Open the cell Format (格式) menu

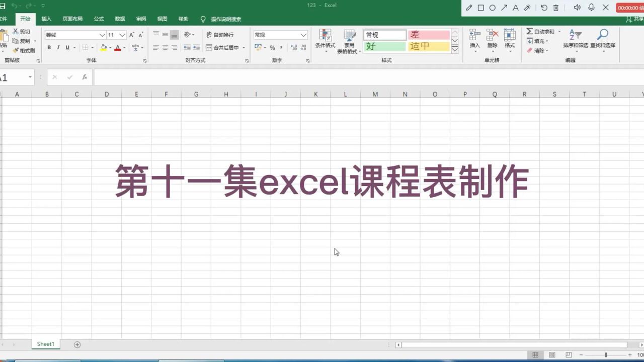click(x=510, y=41)
